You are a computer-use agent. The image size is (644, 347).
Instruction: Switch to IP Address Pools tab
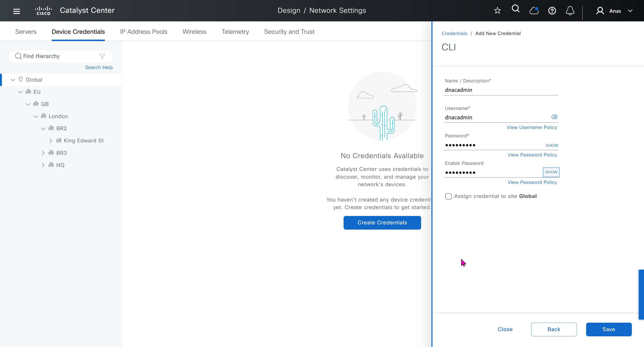[144, 32]
